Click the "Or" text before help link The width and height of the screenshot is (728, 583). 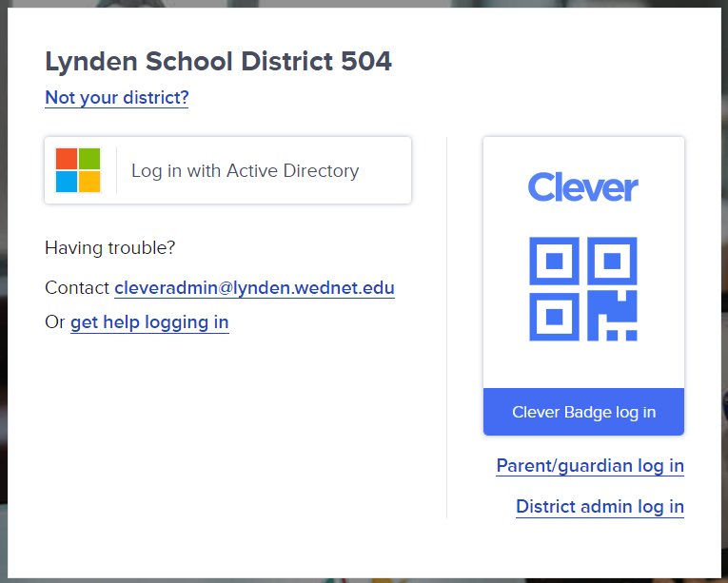pos(55,322)
